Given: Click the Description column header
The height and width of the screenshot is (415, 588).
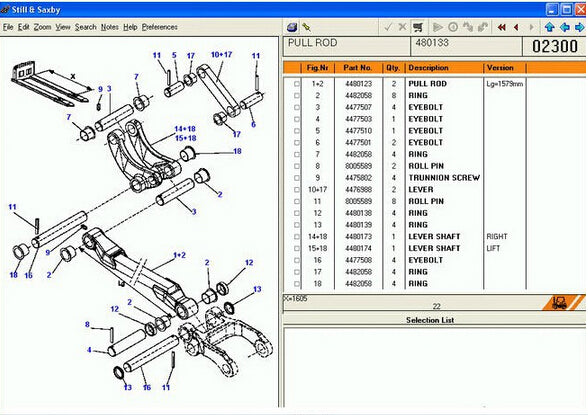Looking at the screenshot, I should coord(428,68).
